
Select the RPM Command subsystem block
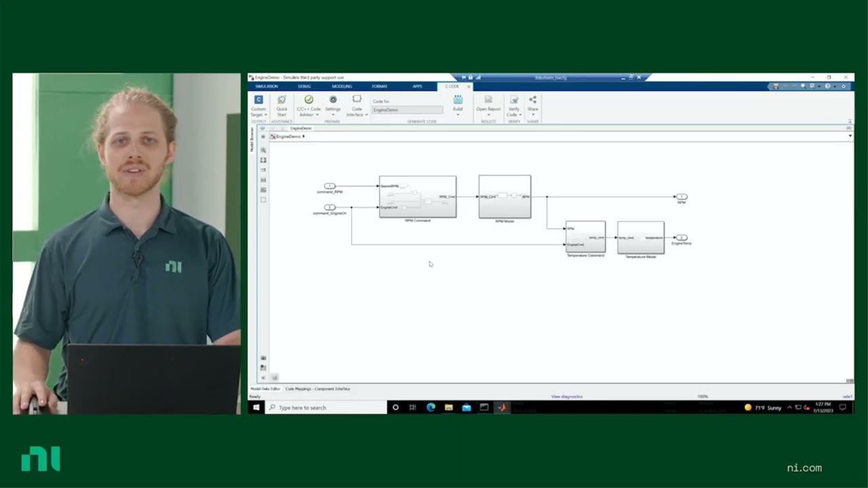tap(418, 197)
